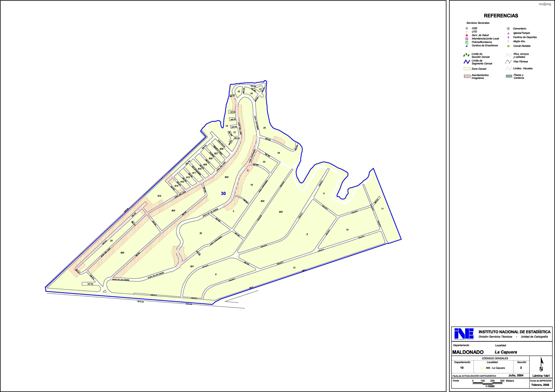
Task: Click the nn@mg text at top right
Action: click(x=545, y=4)
